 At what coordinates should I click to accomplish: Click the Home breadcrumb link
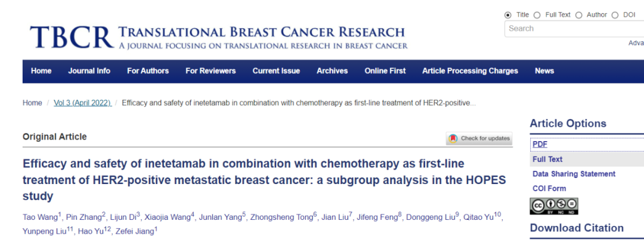click(x=32, y=103)
